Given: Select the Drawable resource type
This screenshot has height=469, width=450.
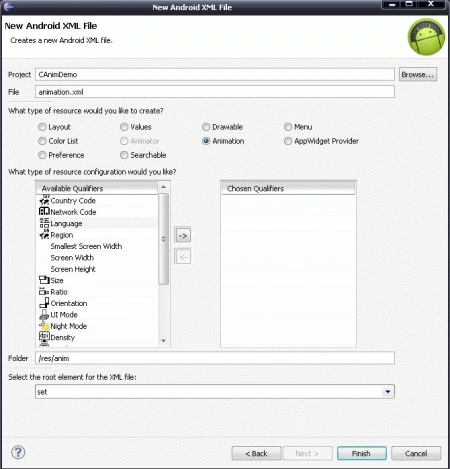Looking at the screenshot, I should click(x=206, y=127).
